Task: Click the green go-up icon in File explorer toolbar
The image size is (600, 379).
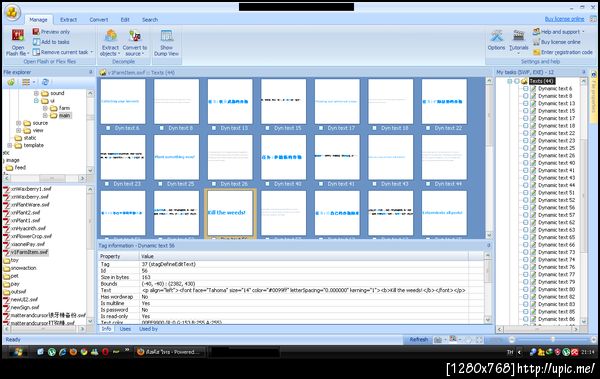Action: (x=11, y=82)
